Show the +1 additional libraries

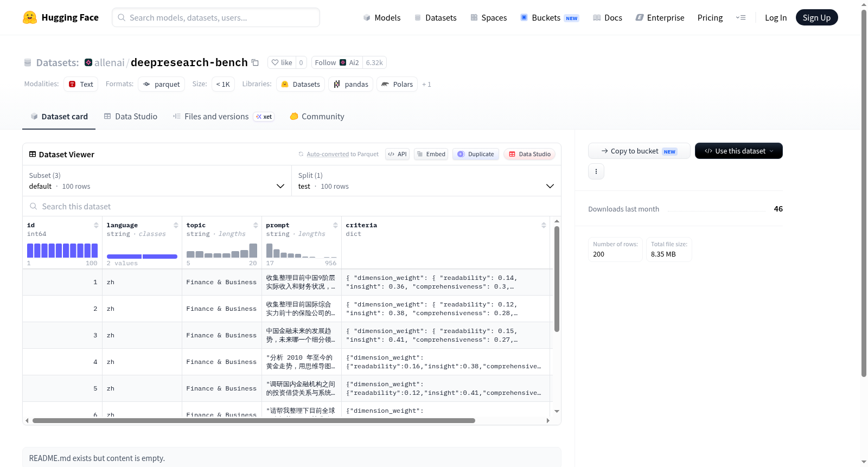(x=426, y=84)
